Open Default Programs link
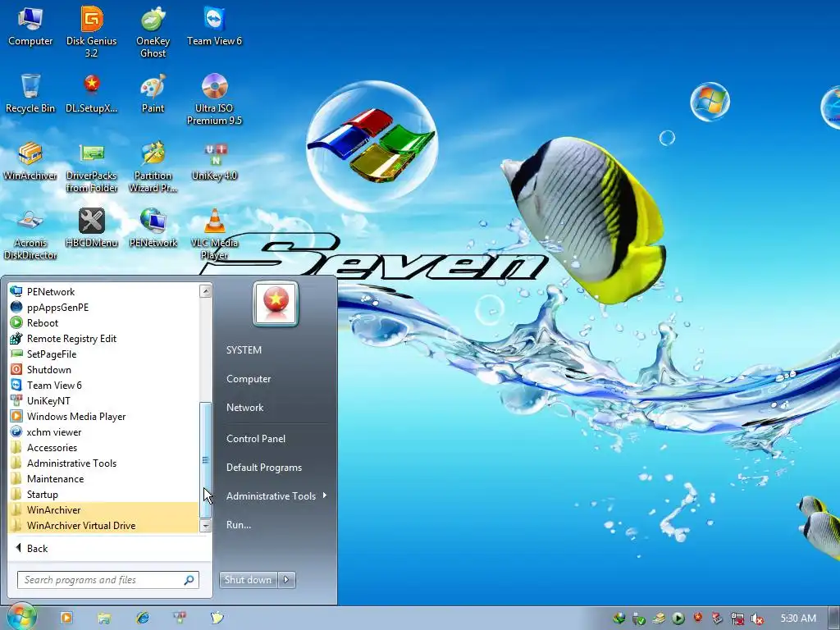 pos(264,468)
